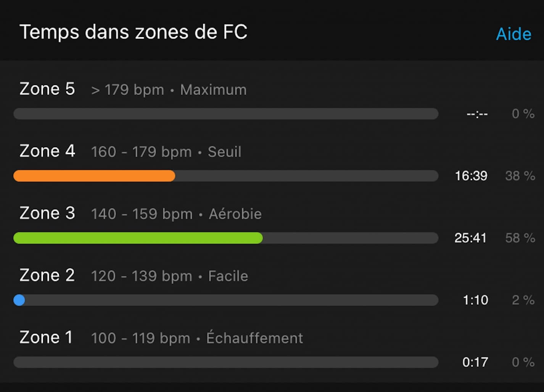Click the 25:41 time value
Screen dimensions: 544x392
pos(471,238)
